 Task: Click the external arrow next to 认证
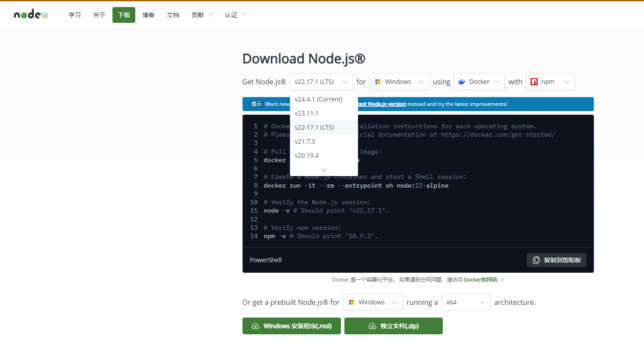[x=243, y=15]
